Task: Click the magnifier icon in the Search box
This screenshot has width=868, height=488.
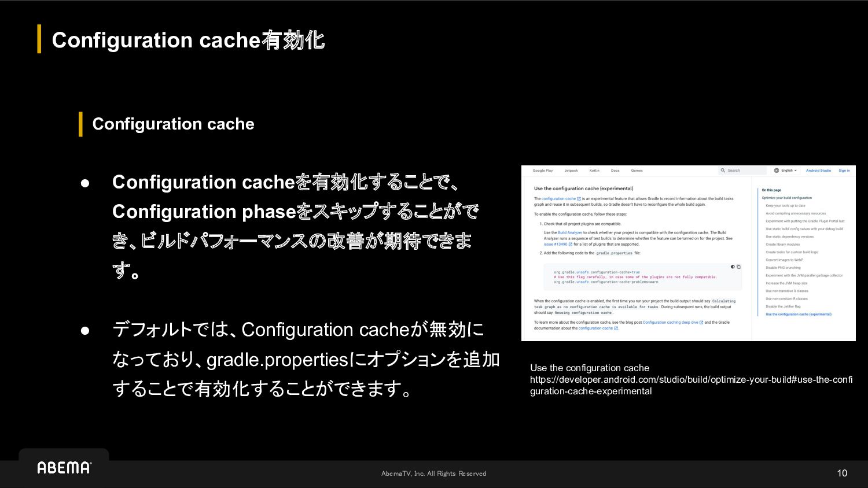Action: (723, 171)
